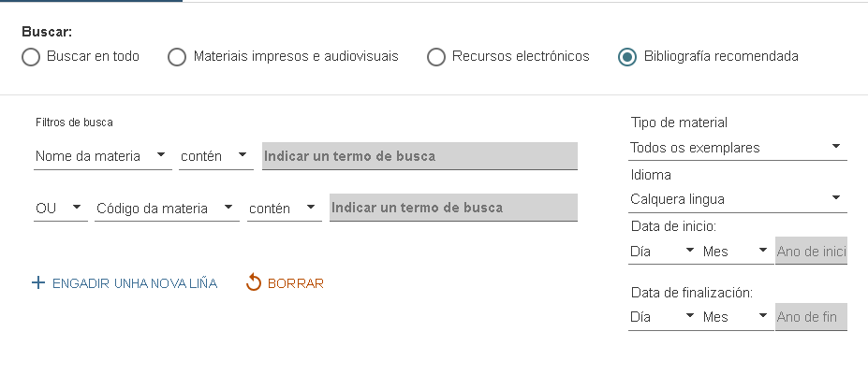Viewport: 868px width, 375px height.
Task: Focus the first search term input field
Action: tap(419, 156)
